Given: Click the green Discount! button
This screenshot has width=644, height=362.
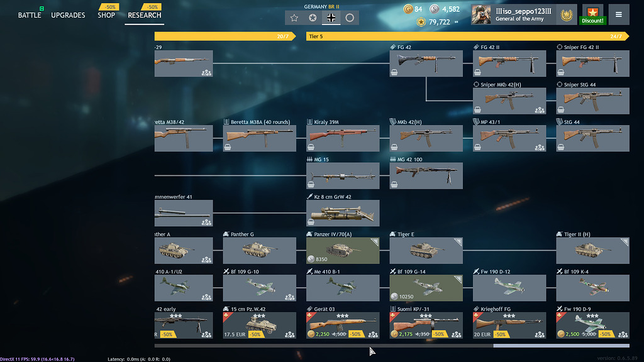Looking at the screenshot, I should 592,20.
